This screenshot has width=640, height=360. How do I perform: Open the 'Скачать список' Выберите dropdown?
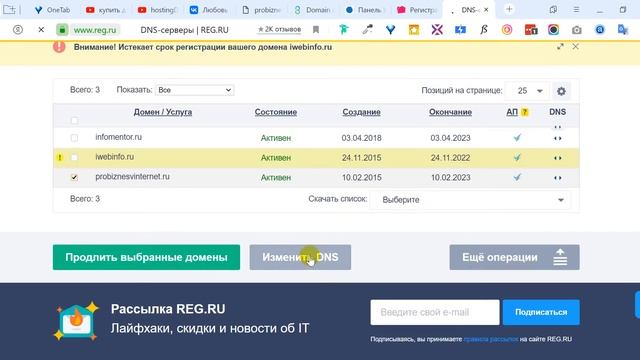click(470, 200)
